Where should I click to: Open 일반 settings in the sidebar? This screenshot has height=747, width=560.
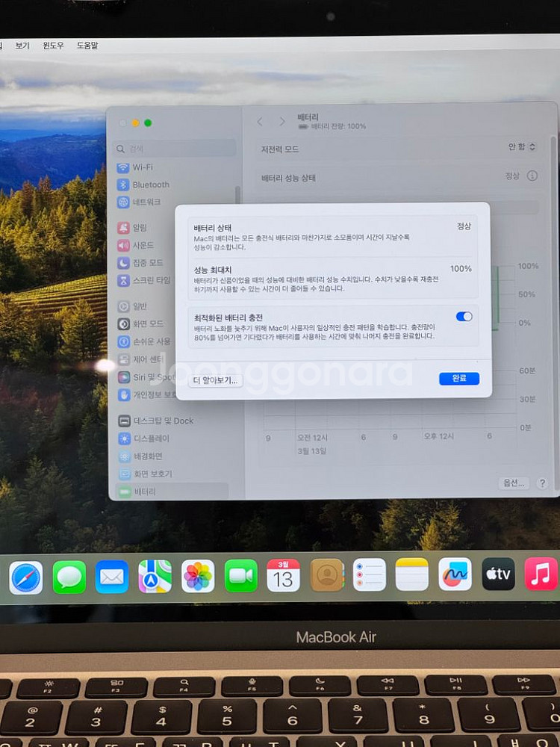(x=132, y=306)
